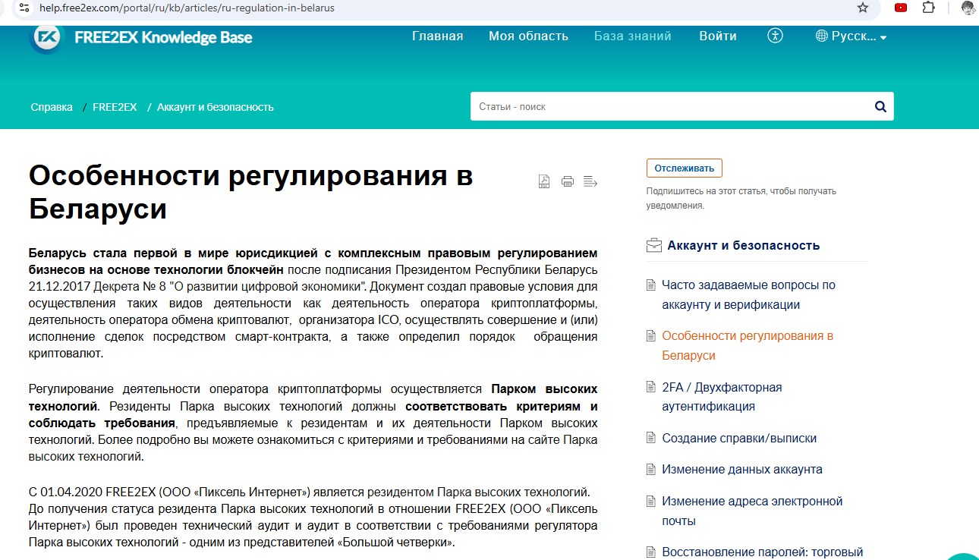
Task: Toggle reader view lines-arrow icon
Action: (x=590, y=181)
